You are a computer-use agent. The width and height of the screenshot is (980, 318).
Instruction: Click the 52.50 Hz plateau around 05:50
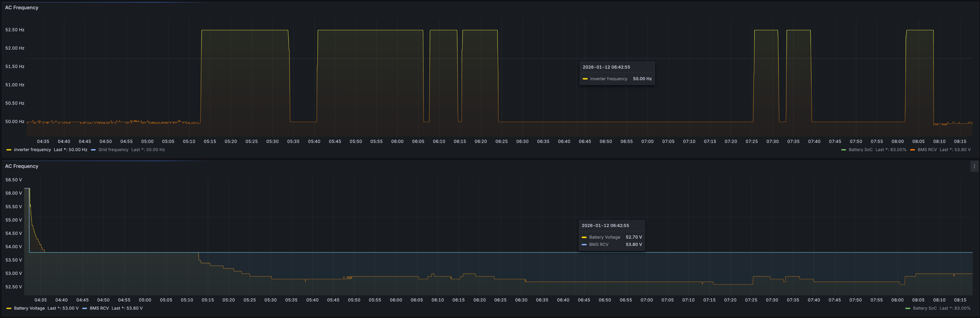click(356, 30)
